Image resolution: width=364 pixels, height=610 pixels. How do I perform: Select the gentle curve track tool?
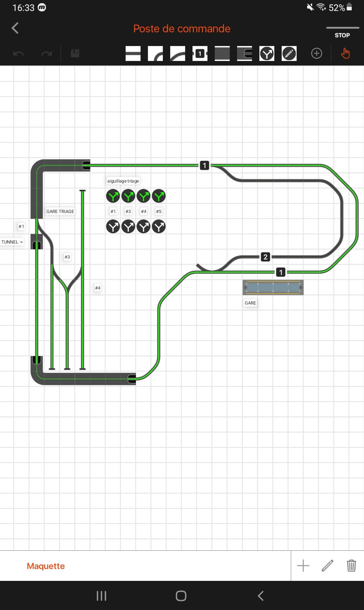[177, 54]
